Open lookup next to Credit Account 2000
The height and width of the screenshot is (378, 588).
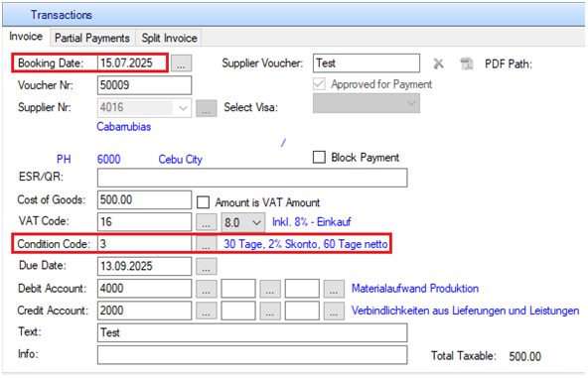207,311
